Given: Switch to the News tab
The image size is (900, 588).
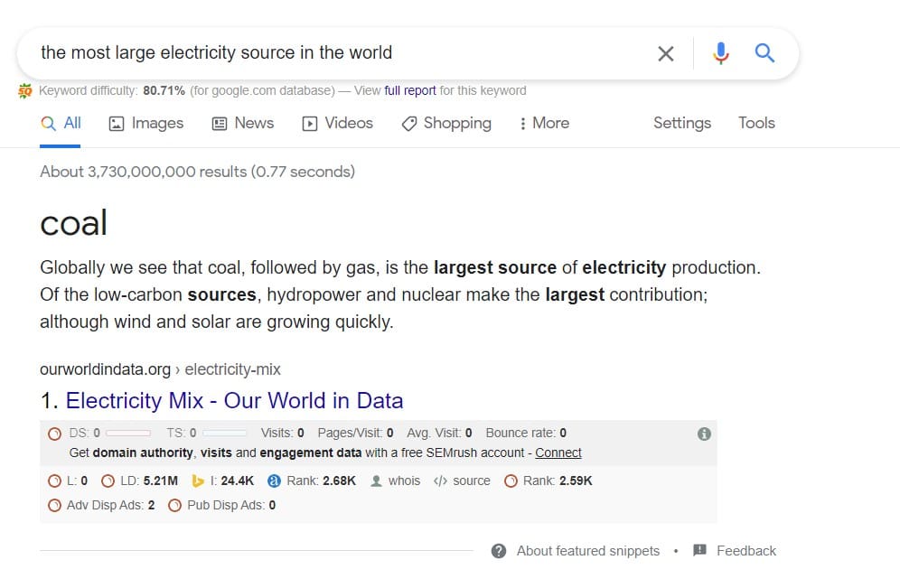Looking at the screenshot, I should 243,123.
